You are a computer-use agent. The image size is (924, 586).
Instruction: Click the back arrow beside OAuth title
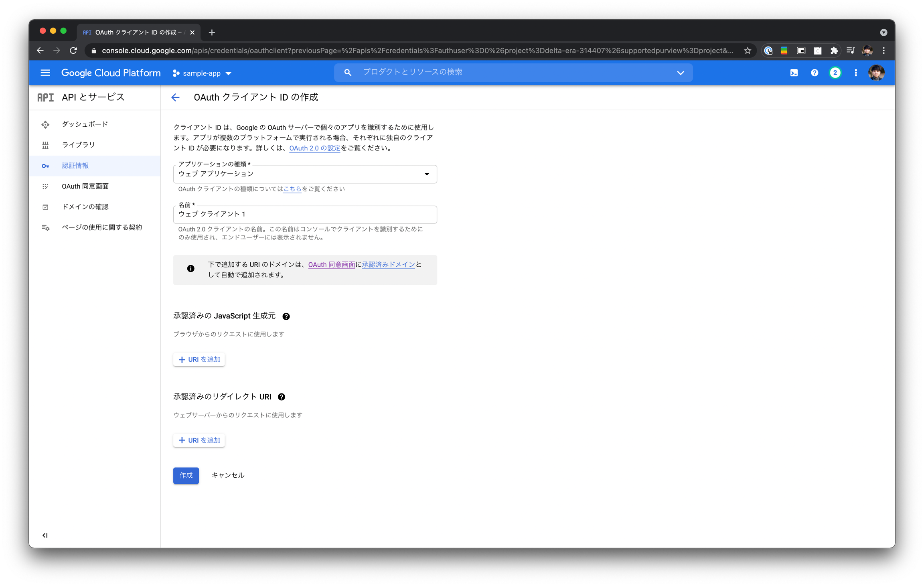tap(175, 97)
